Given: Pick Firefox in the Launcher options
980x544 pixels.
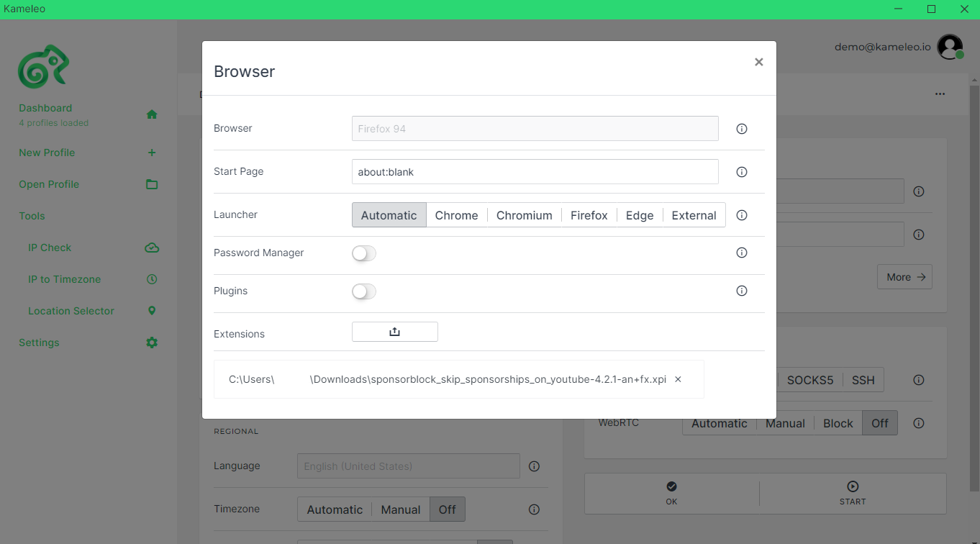Looking at the screenshot, I should [589, 215].
